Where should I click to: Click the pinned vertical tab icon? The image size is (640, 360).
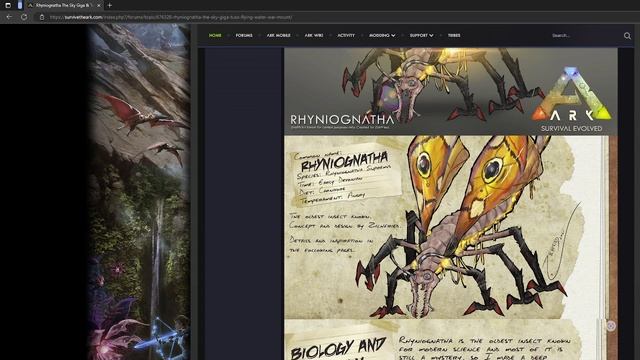20,5
